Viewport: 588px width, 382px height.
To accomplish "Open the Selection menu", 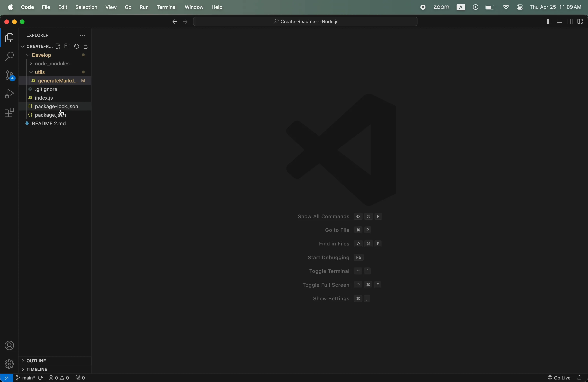I will (86, 7).
